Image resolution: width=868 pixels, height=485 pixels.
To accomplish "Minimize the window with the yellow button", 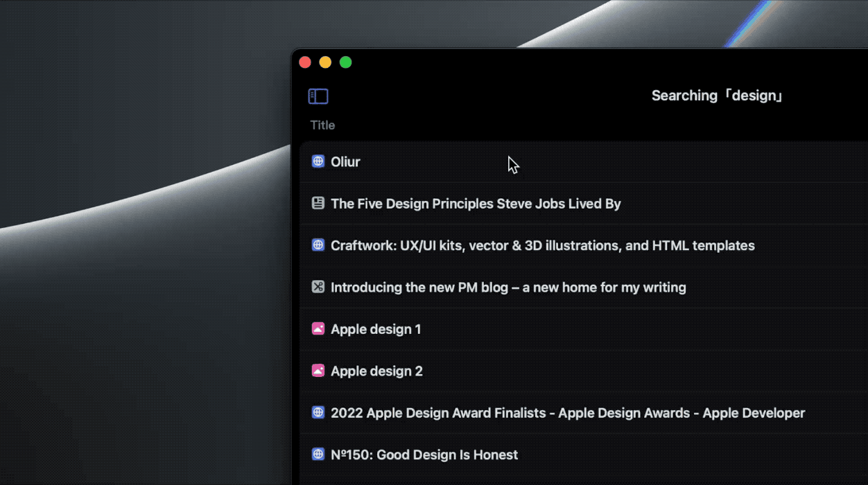I will pyautogui.click(x=325, y=62).
